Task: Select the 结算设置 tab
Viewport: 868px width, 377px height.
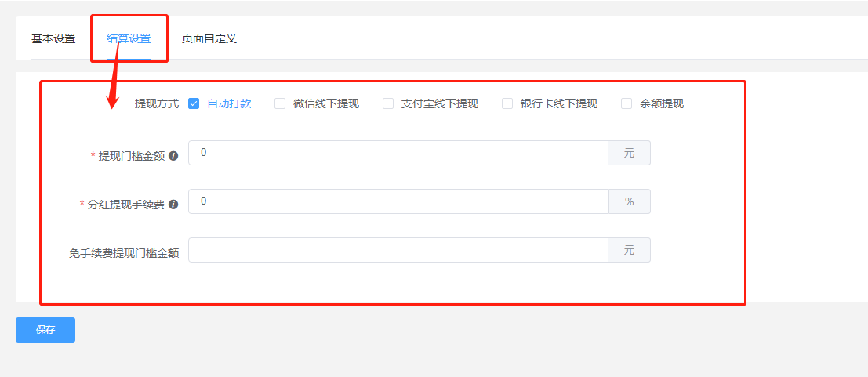Action: [129, 38]
